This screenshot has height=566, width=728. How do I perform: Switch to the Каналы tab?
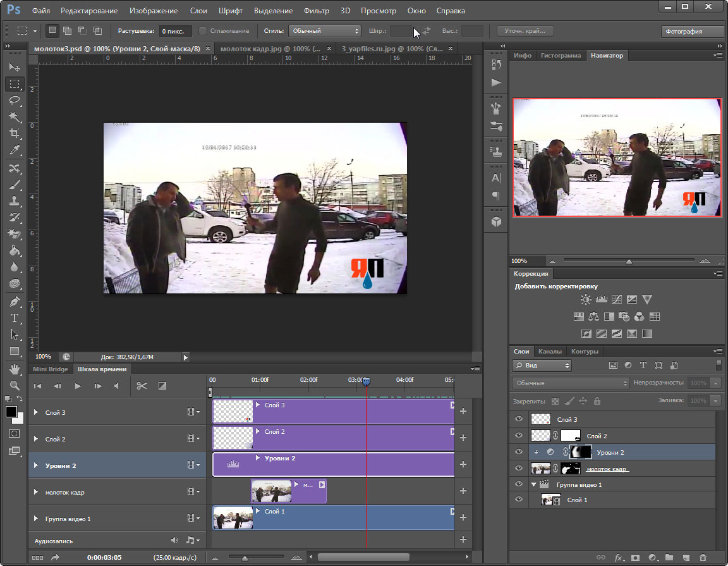(x=550, y=352)
